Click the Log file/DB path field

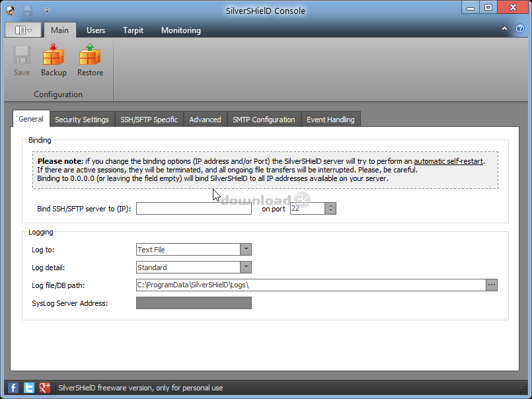[311, 285]
